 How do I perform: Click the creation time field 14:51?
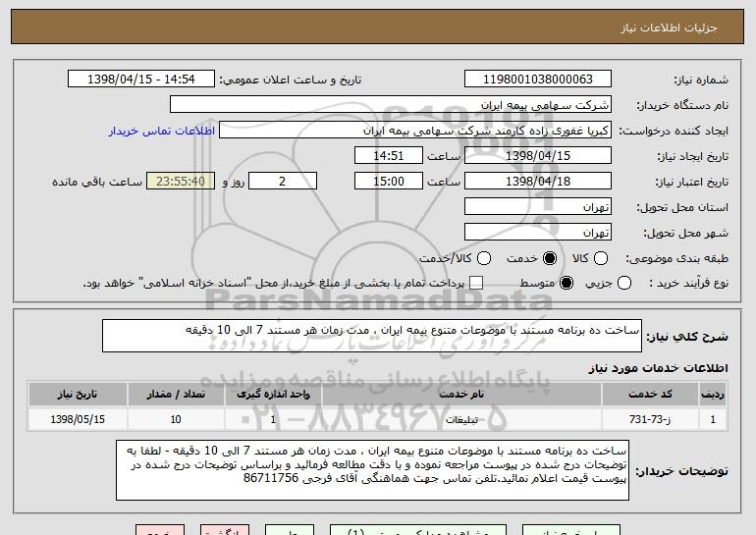[x=389, y=156]
